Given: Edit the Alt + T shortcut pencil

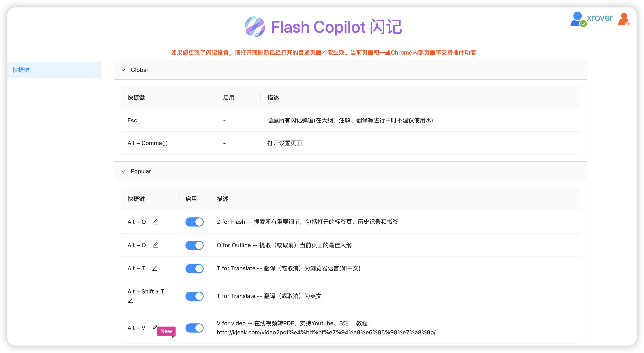Looking at the screenshot, I should click(x=154, y=268).
